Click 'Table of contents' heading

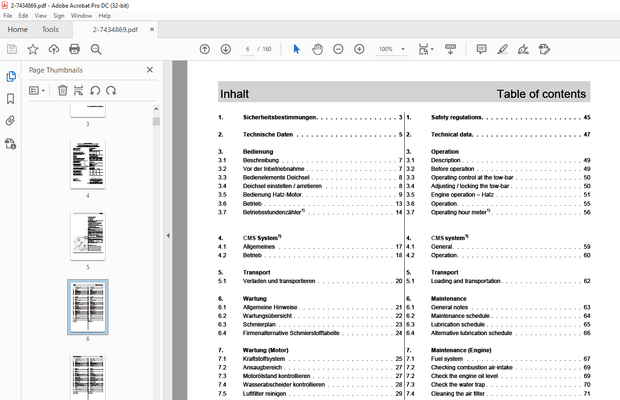click(x=541, y=94)
